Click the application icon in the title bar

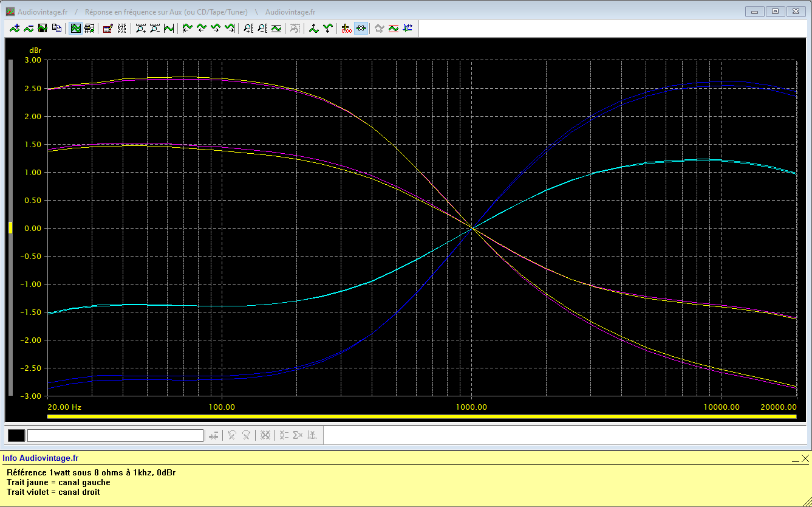point(10,12)
